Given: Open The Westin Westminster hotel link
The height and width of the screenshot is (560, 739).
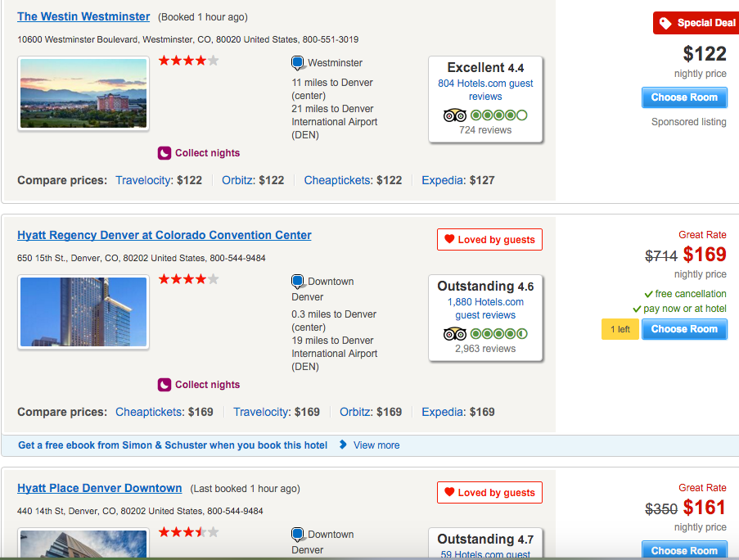Looking at the screenshot, I should click(x=83, y=16).
